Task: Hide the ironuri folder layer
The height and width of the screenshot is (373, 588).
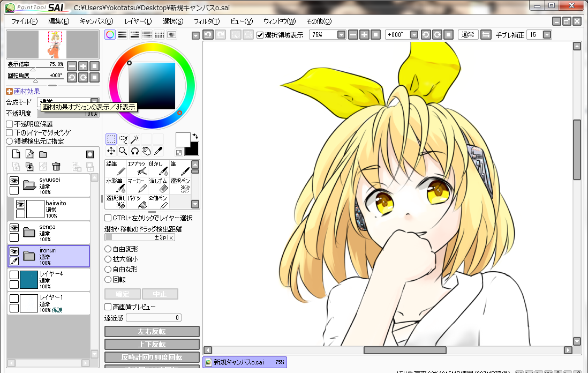Action: pyautogui.click(x=14, y=251)
